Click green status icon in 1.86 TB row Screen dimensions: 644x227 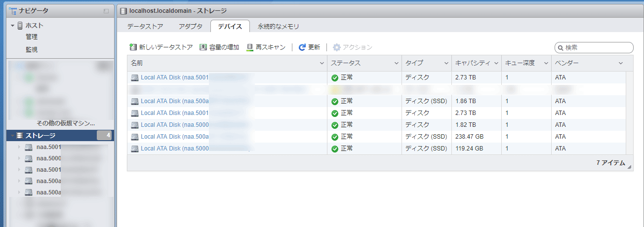(x=335, y=101)
